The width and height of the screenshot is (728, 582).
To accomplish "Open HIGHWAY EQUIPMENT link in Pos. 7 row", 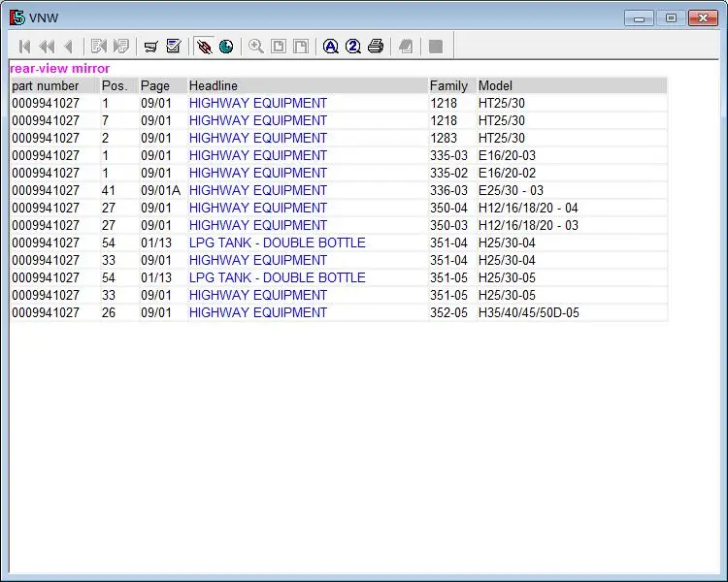I will 257,120.
